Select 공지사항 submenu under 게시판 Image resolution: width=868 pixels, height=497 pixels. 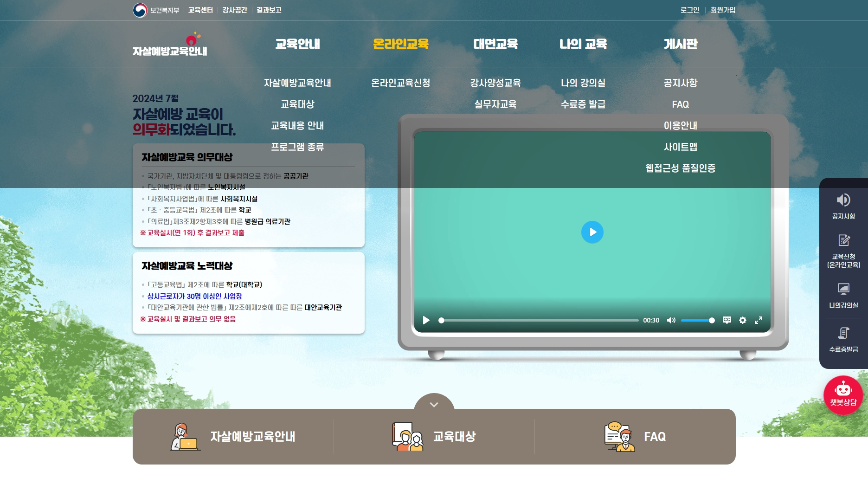681,83
